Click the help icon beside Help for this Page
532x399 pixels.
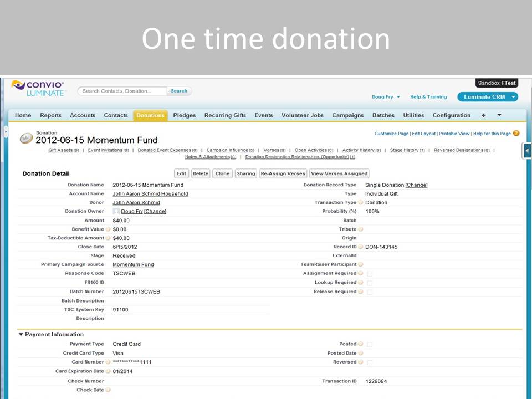point(516,134)
